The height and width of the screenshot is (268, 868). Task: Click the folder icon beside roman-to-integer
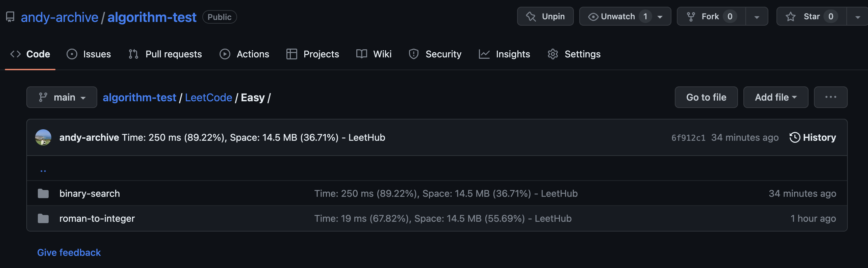(x=43, y=218)
